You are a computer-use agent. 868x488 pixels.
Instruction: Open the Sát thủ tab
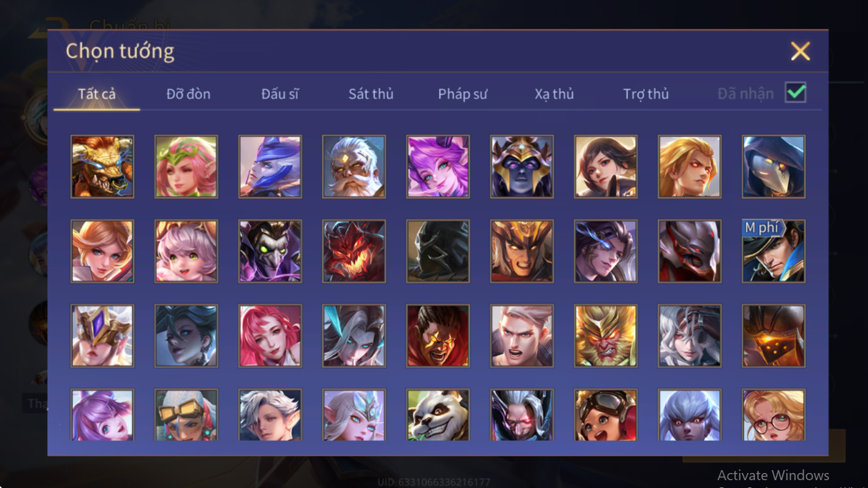tap(371, 94)
